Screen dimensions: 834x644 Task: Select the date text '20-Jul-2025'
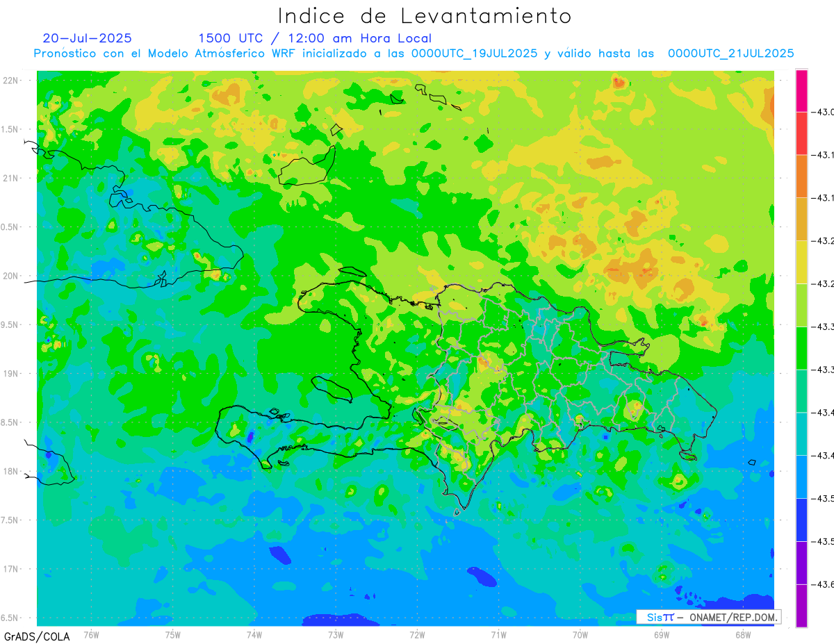click(x=87, y=38)
